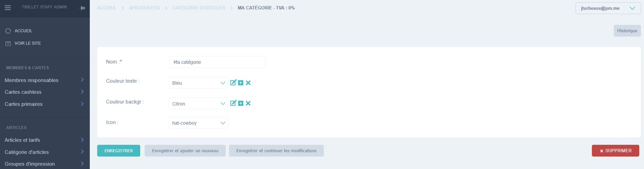Screen dimensions: 644x169
Task: Open Cartes cashless sidebar item
Action: (x=44, y=92)
